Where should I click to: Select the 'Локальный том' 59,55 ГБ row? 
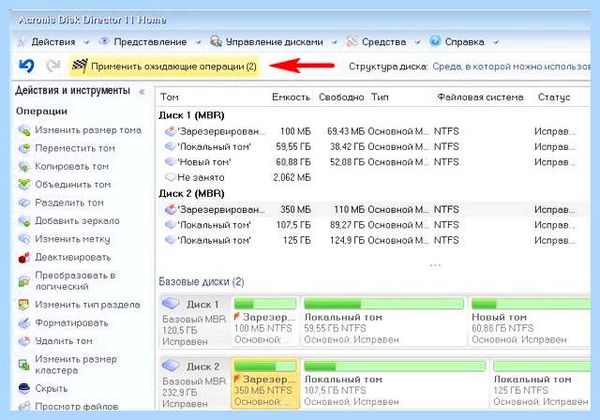pyautogui.click(x=373, y=147)
